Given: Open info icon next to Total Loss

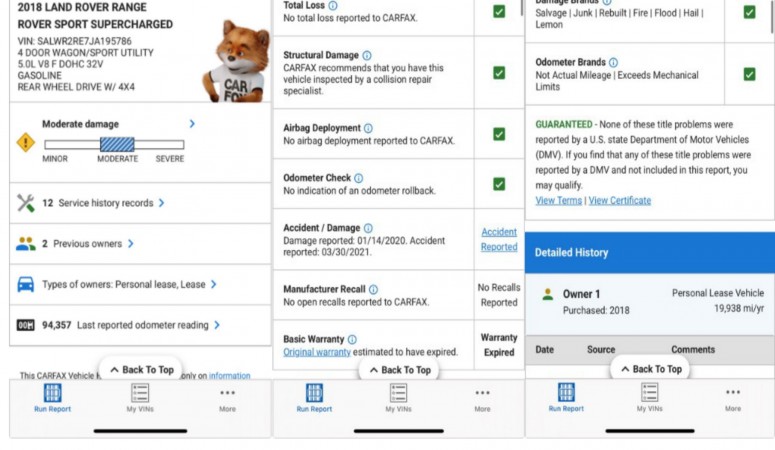Looking at the screenshot, I should coord(333,6).
